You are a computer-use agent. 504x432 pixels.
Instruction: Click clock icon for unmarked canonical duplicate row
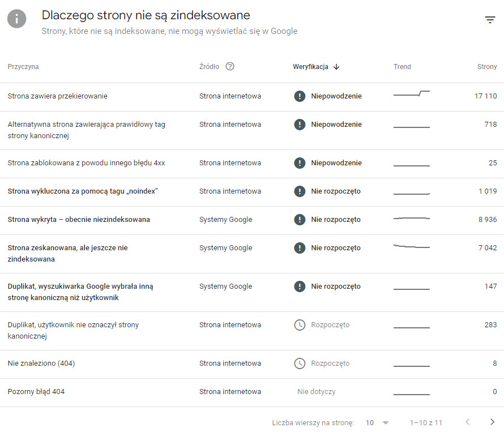tap(300, 325)
